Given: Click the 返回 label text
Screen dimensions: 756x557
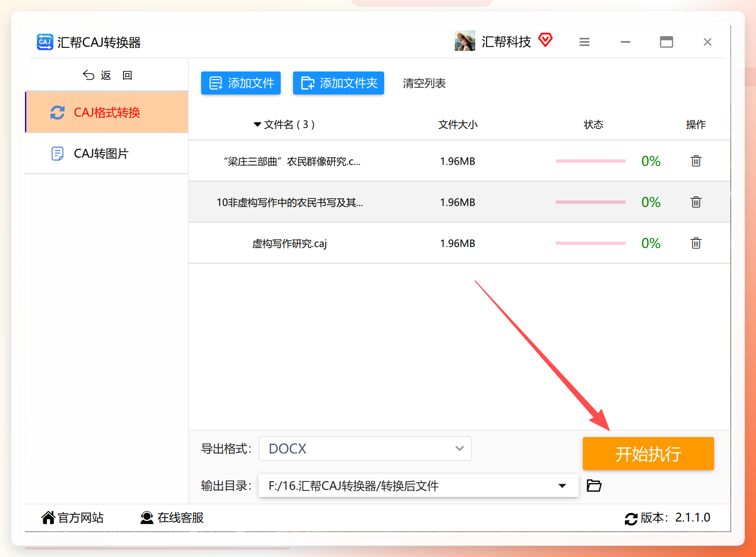Looking at the screenshot, I should tap(117, 75).
